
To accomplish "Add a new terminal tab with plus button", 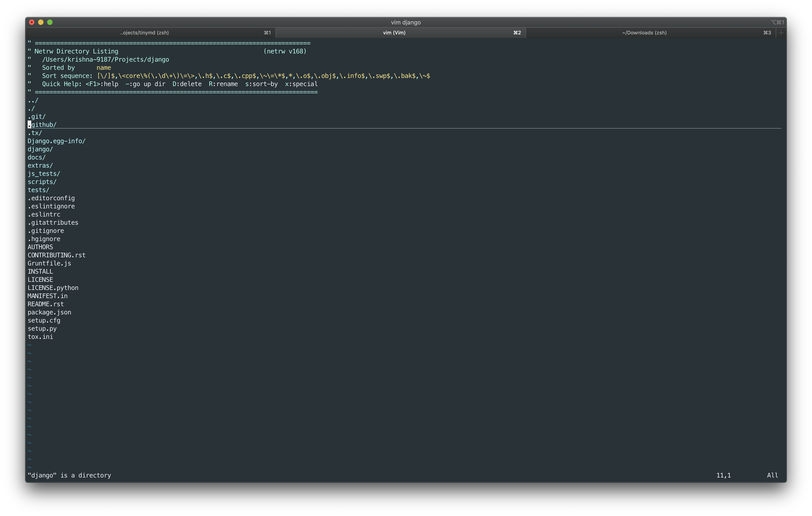I will point(781,33).
